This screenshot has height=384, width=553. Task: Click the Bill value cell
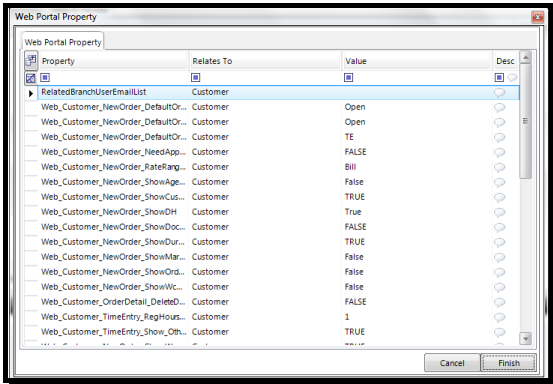click(418, 167)
